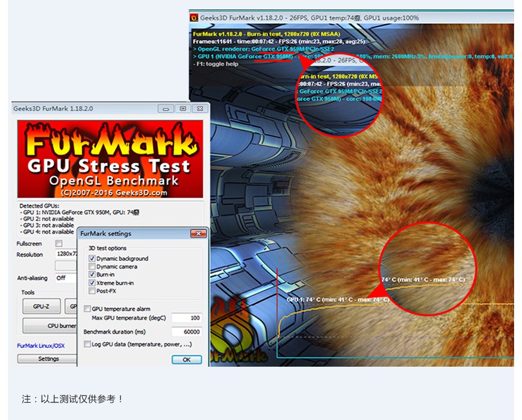Enable the Fullscreen checkbox
The height and width of the screenshot is (420, 522).
click(59, 243)
